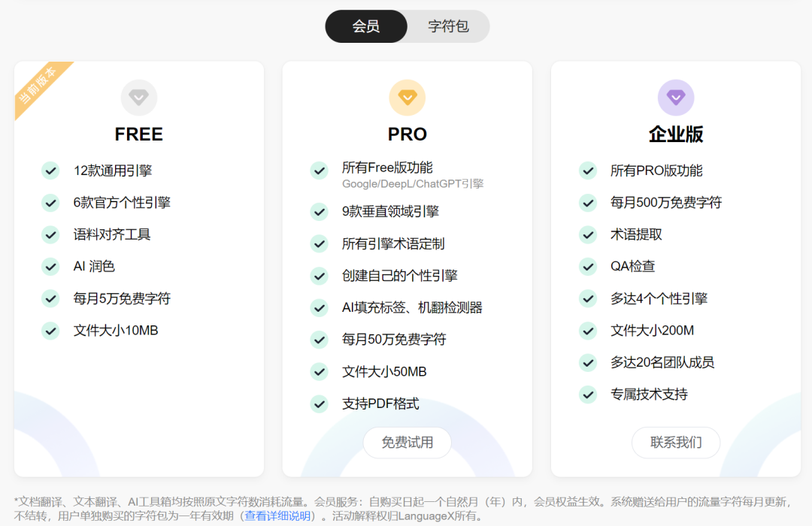The height and width of the screenshot is (526, 812).
Task: Click checkmark beside 所有PRO版功能
Action: click(x=588, y=171)
